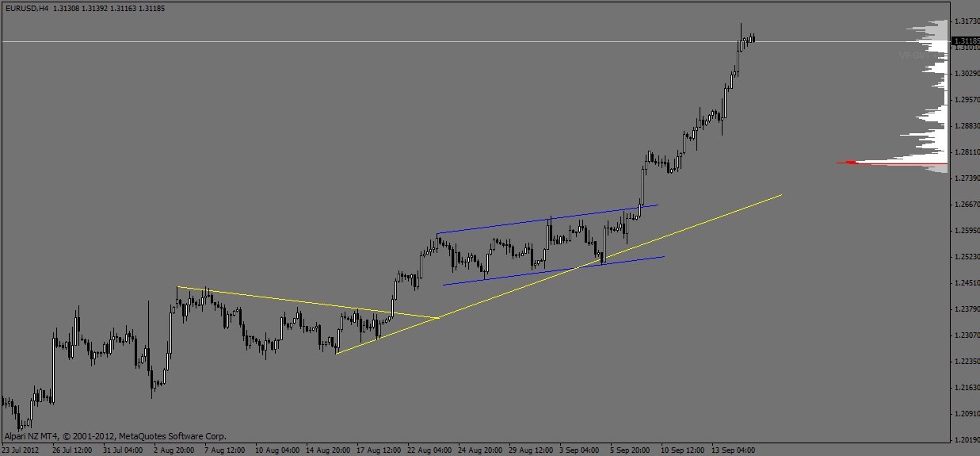Click the 2 Aug 20:00 time label
The height and width of the screenshot is (456, 980).
point(174,450)
